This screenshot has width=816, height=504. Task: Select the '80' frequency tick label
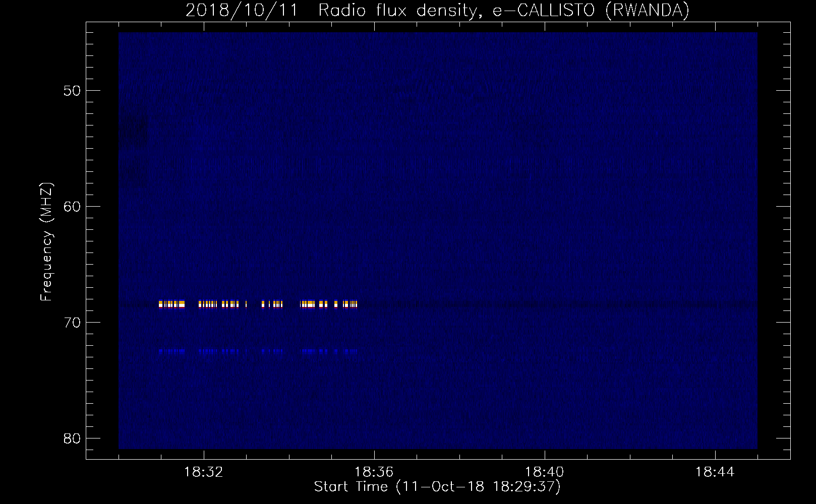72,438
